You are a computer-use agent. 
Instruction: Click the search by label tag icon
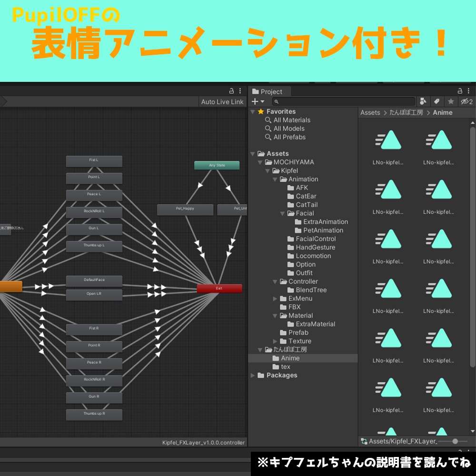click(x=436, y=101)
